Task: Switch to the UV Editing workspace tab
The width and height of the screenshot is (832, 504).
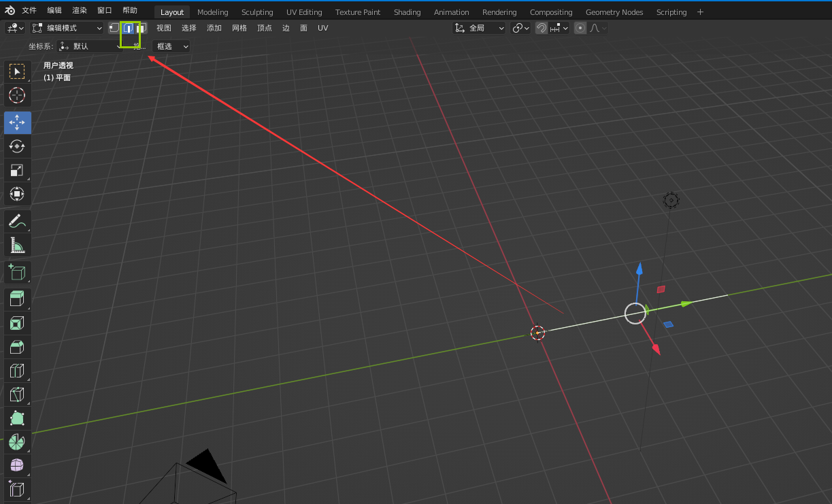Action: point(304,12)
